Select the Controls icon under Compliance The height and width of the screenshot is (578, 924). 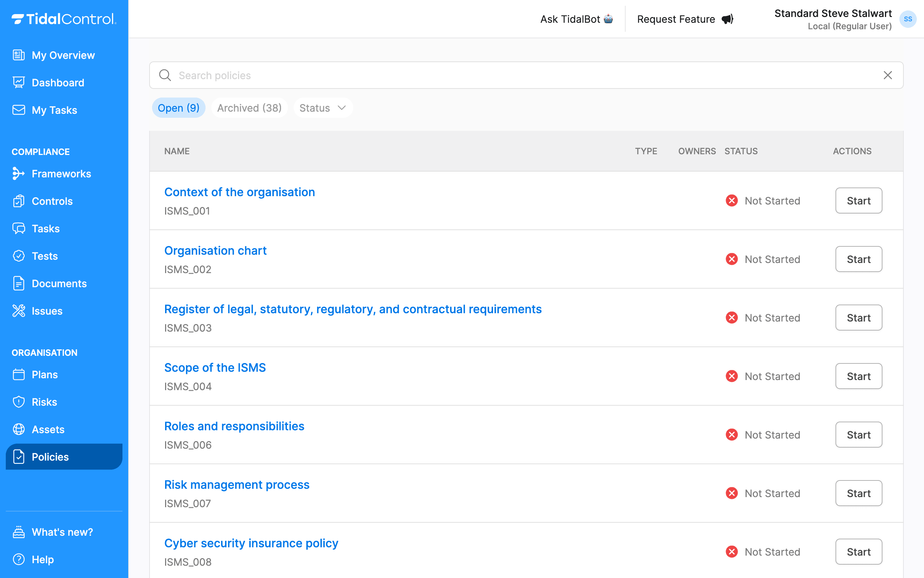click(18, 201)
